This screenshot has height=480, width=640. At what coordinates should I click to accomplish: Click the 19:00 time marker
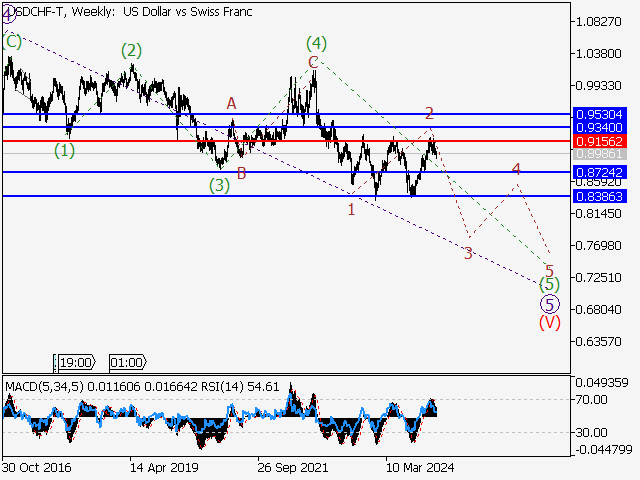click(x=76, y=362)
